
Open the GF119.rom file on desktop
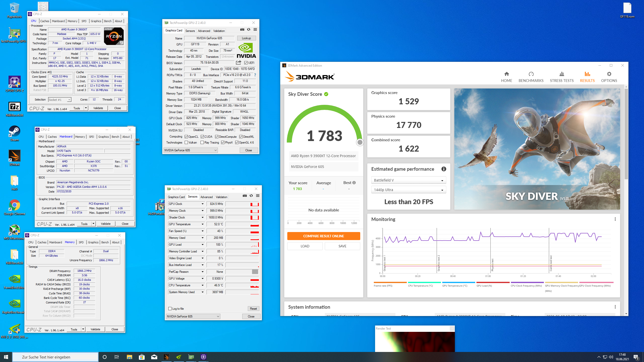pos(627,10)
